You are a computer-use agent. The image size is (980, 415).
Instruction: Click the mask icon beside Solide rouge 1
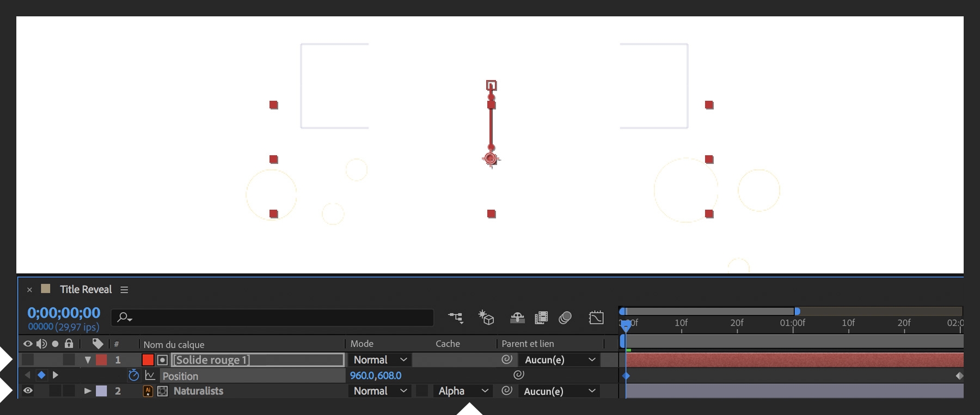click(162, 360)
